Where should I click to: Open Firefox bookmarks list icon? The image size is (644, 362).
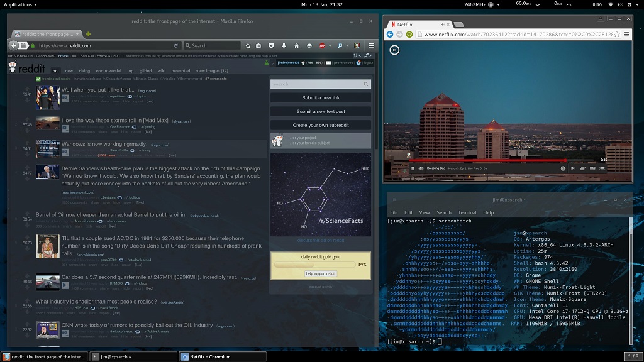coord(258,45)
